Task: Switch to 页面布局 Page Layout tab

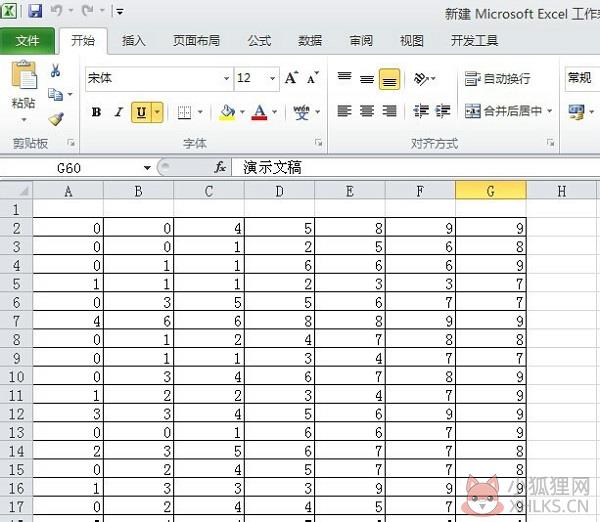Action: point(196,41)
